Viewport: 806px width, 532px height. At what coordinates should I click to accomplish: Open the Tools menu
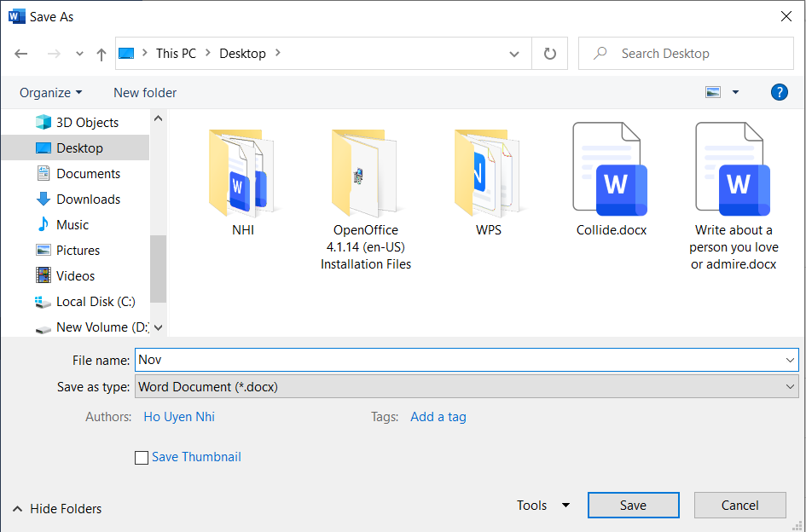click(x=542, y=505)
